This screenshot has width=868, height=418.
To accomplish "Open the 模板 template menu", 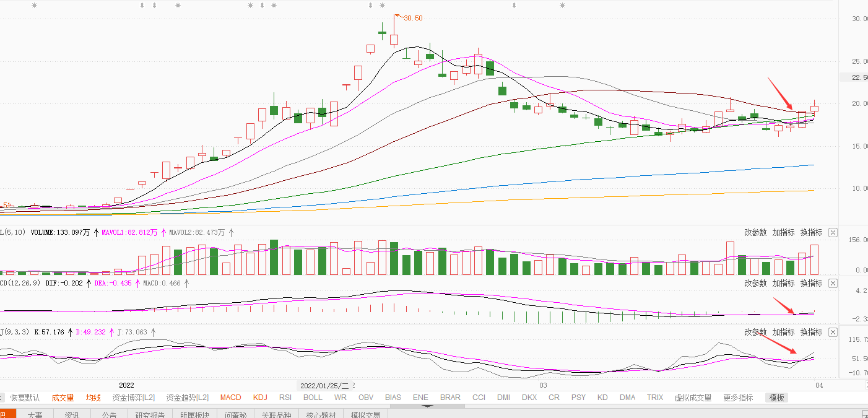I will point(777,398).
